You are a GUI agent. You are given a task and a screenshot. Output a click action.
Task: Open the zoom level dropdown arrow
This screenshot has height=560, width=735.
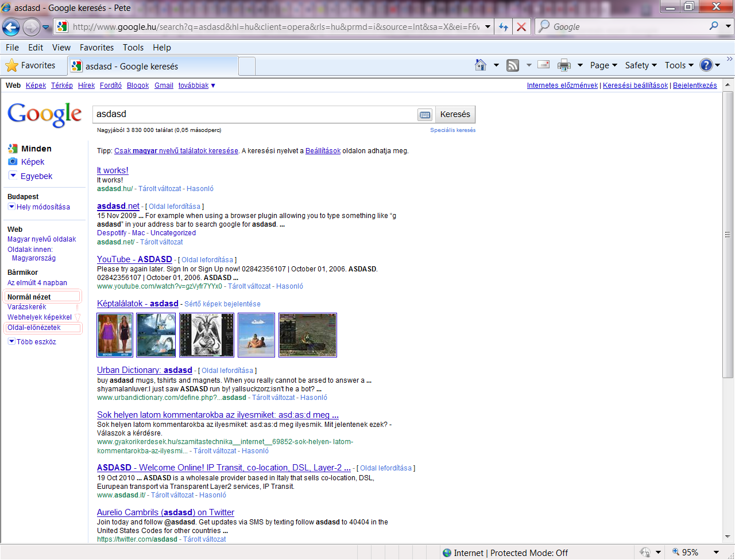pos(716,553)
